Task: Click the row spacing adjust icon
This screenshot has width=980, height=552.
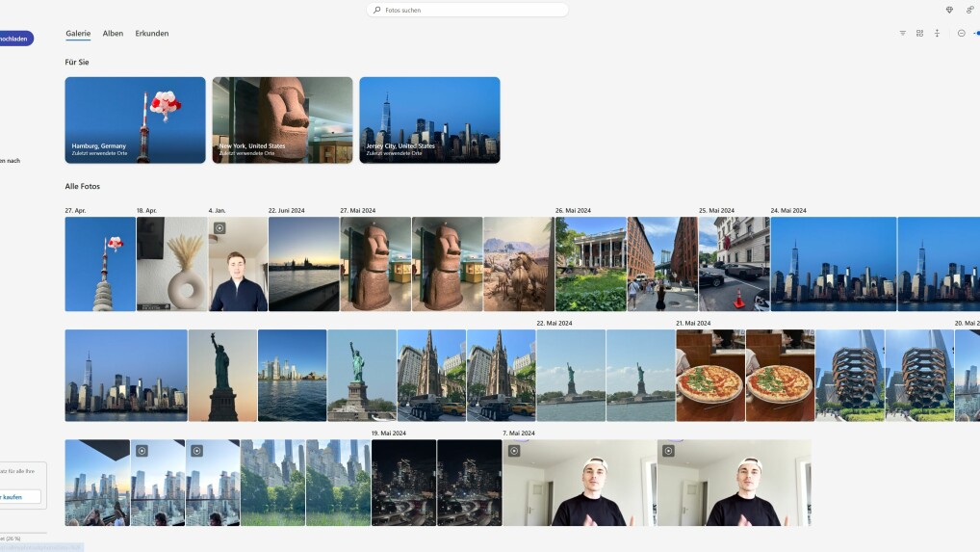Action: [937, 33]
